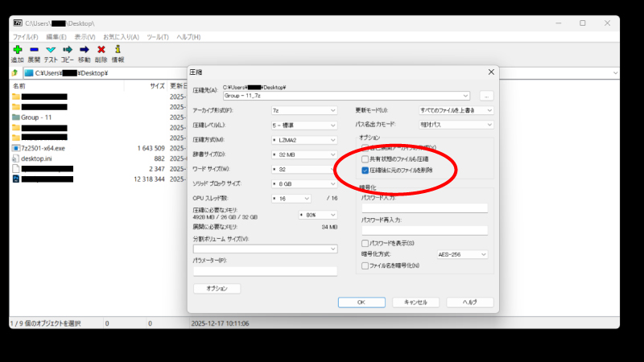The width and height of the screenshot is (644, 362).
Task: Click the Cancel (キャンセル) button
Action: coord(415,302)
